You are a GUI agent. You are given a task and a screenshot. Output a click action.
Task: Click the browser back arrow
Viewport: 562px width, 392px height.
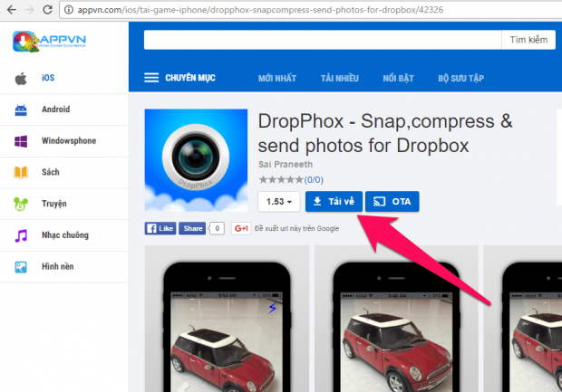[12, 10]
